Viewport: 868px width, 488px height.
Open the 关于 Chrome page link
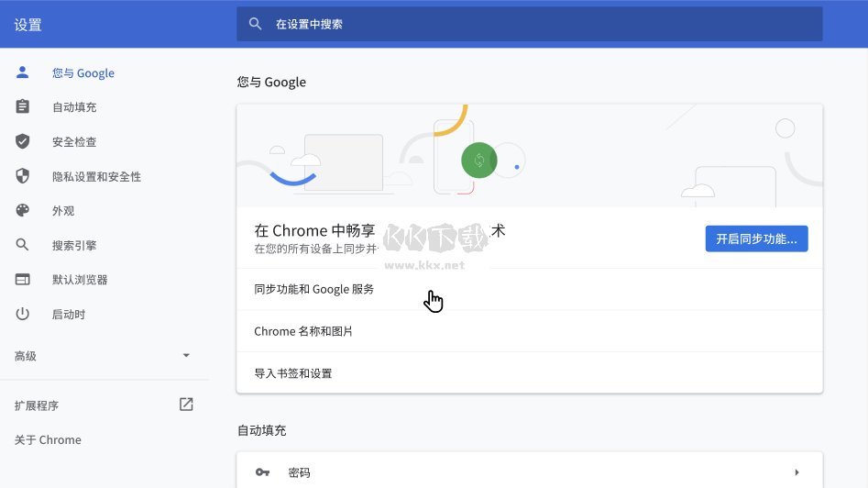coord(48,439)
